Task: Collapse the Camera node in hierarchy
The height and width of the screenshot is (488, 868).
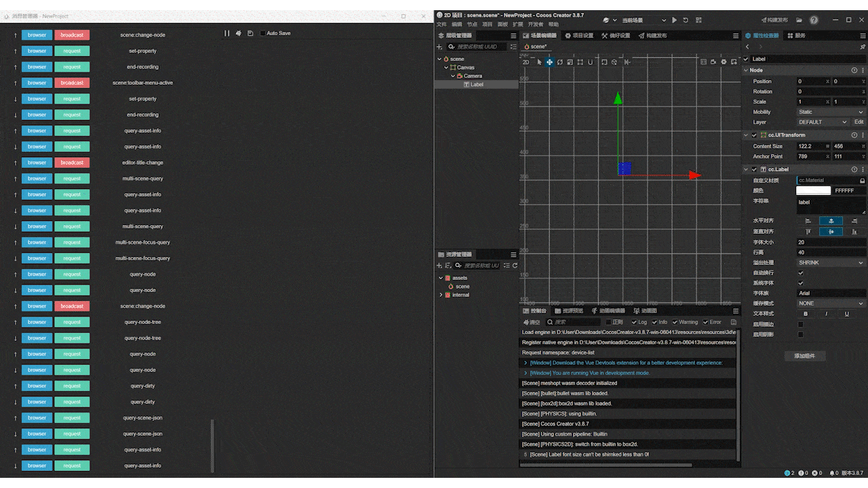Action: click(453, 76)
